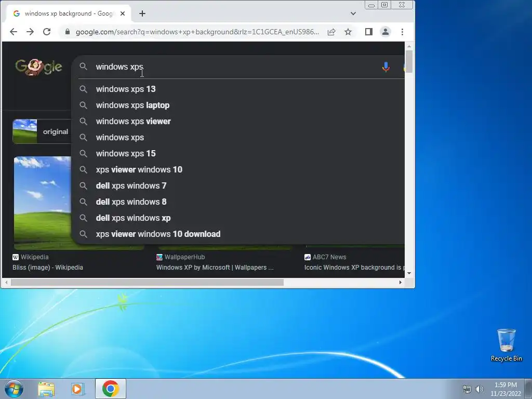Open Windows Explorer from the taskbar
Viewport: 532px width, 399px height.
46,389
